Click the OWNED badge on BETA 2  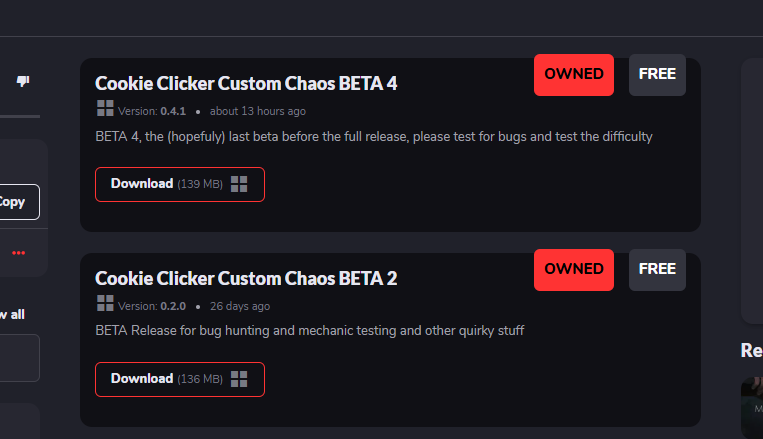574,270
